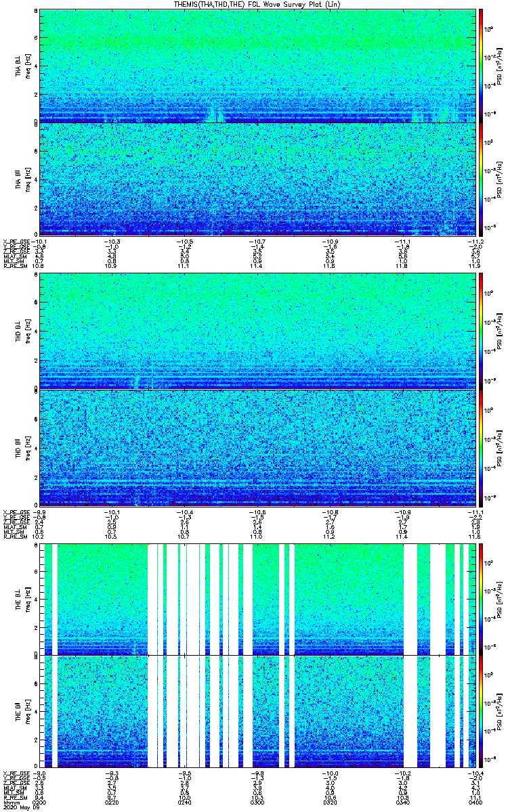Click the THA B⊥ PSD color bar
The image size is (508, 812).
click(x=481, y=66)
